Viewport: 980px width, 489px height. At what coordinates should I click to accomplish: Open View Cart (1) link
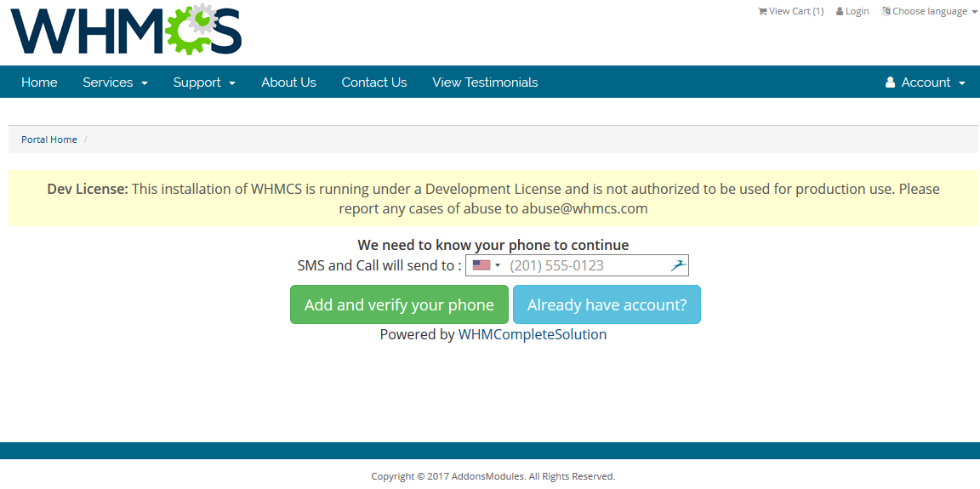pos(790,11)
